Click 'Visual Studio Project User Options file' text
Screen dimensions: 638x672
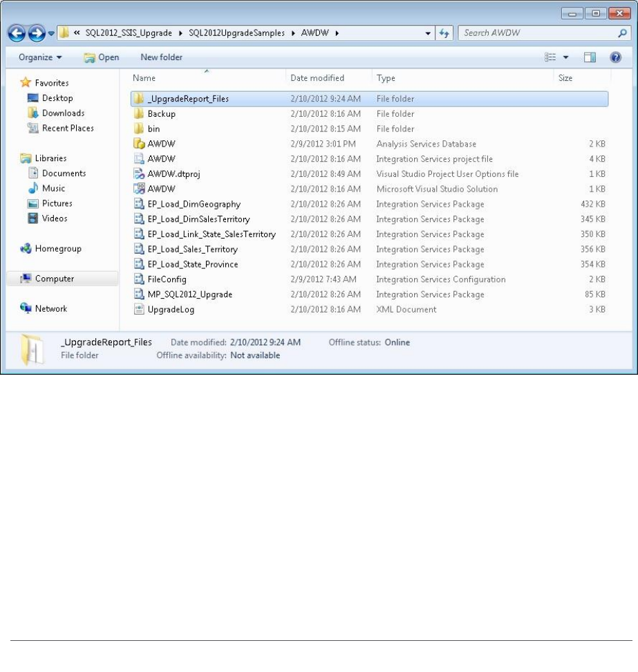447,174
